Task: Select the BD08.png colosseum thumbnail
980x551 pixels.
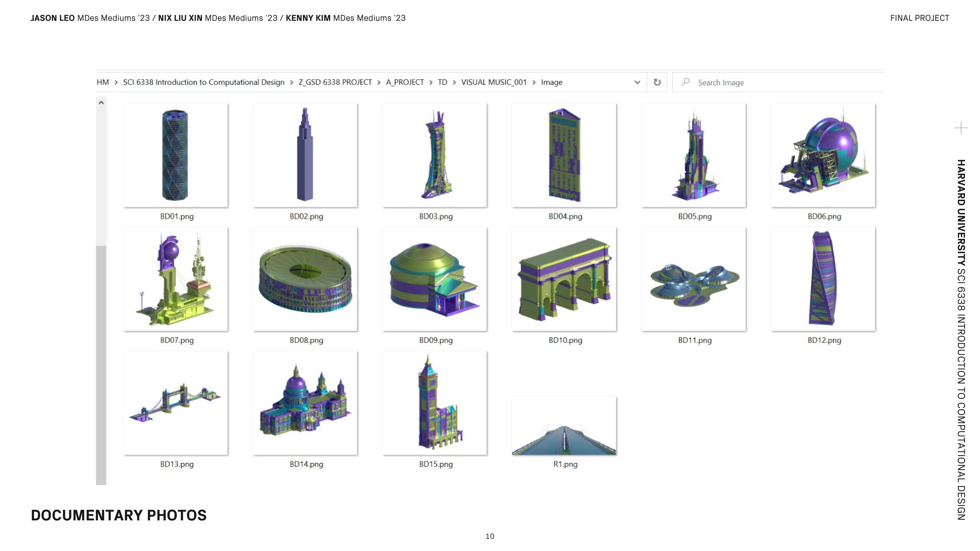Action: pos(305,279)
